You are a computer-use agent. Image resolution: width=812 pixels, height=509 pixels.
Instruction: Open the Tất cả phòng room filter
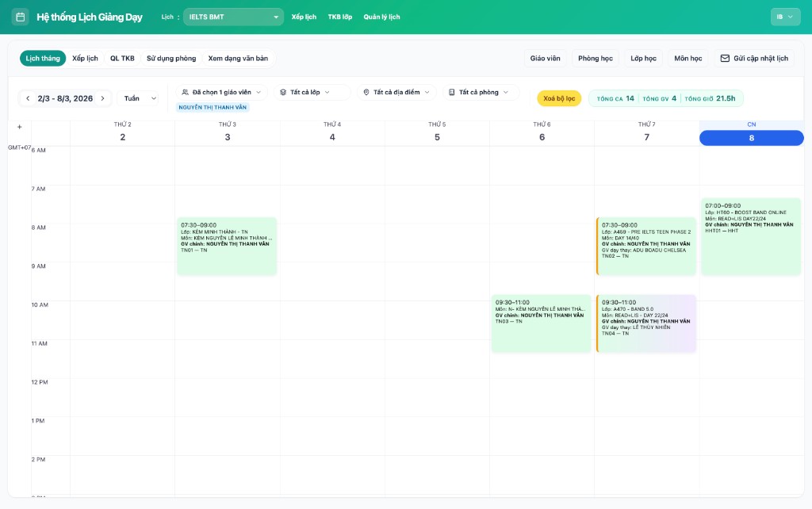[x=481, y=92]
